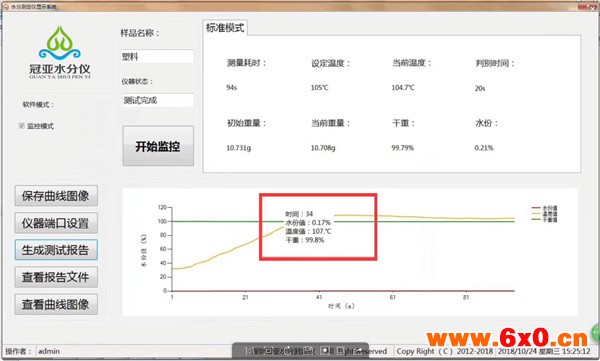Click the 当前重量 value 10.708g
600x361 pixels.
point(323,148)
